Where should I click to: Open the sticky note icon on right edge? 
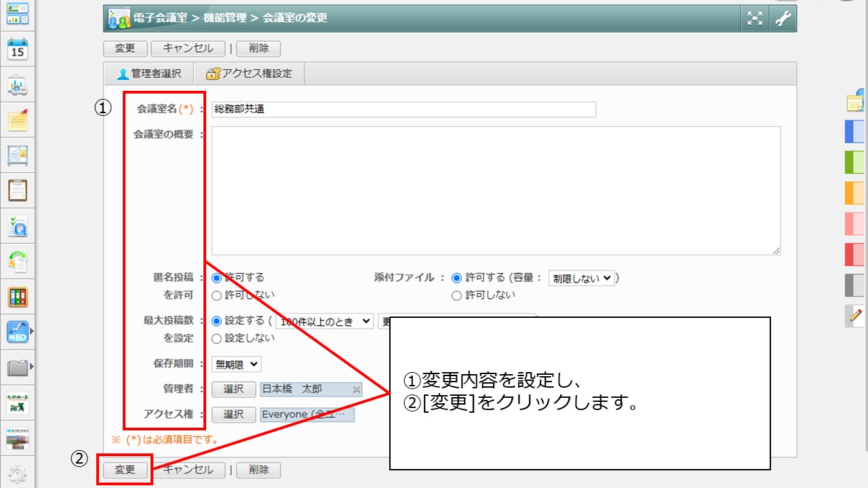[856, 100]
